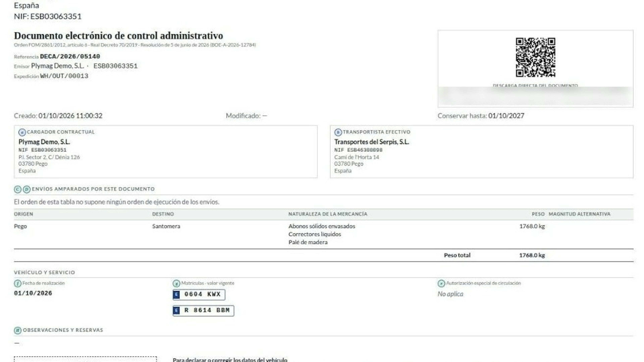The width and height of the screenshot is (644, 362).
Task: Click DESTINO column header
Action: click(163, 214)
